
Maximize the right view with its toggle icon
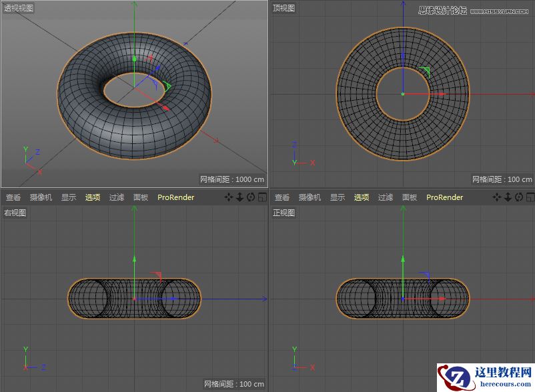(262, 197)
